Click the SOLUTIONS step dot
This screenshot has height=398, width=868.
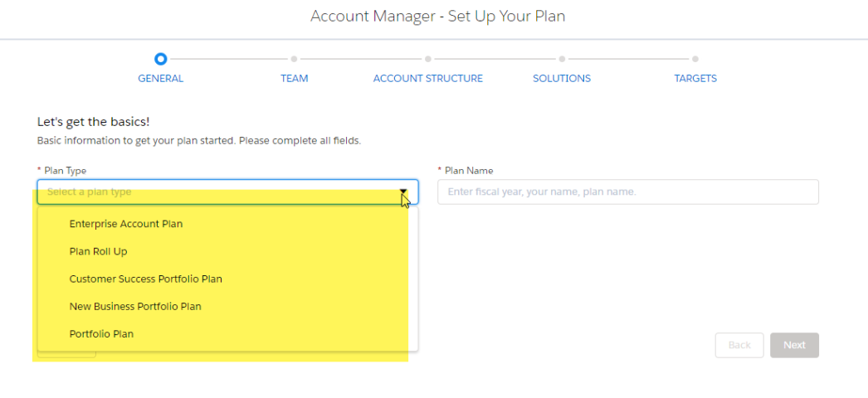pos(562,59)
